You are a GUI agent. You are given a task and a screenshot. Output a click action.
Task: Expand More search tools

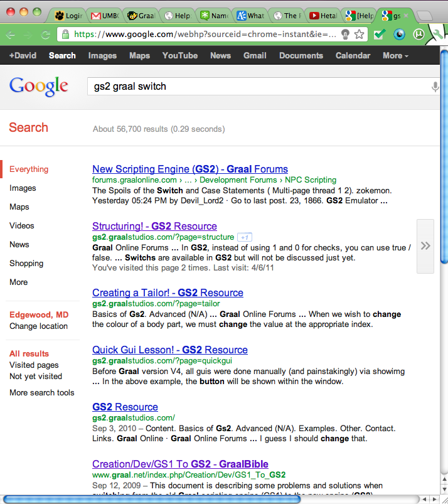point(42,393)
